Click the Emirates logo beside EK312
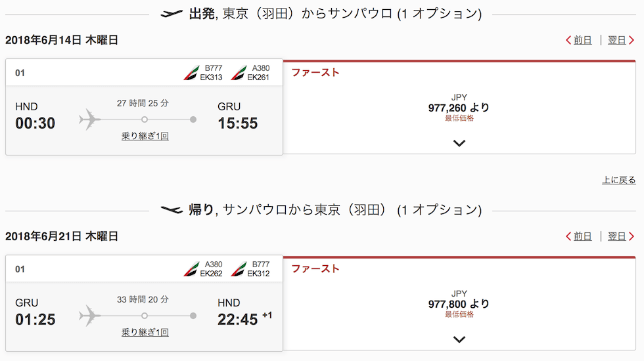This screenshot has height=361, width=644. [238, 269]
